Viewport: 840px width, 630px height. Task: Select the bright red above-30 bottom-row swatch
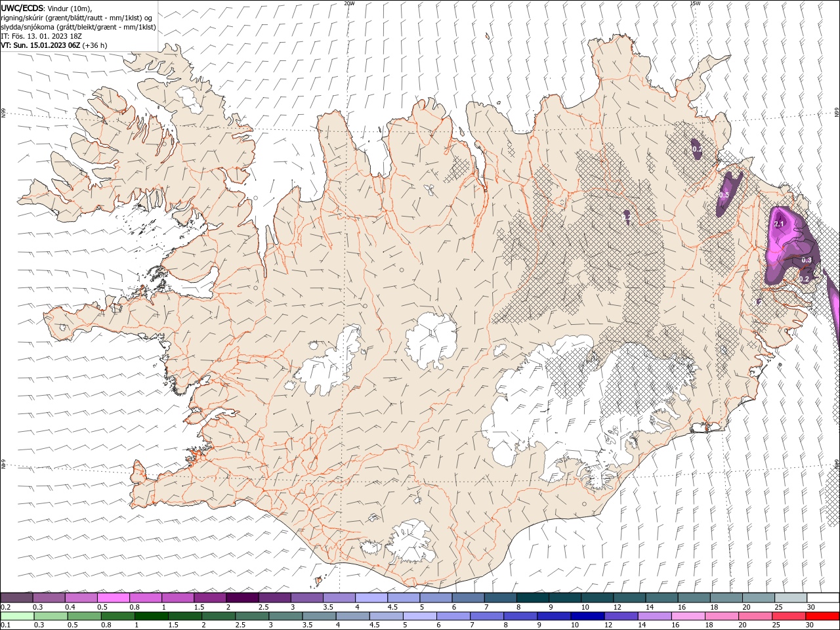pyautogui.click(x=822, y=616)
